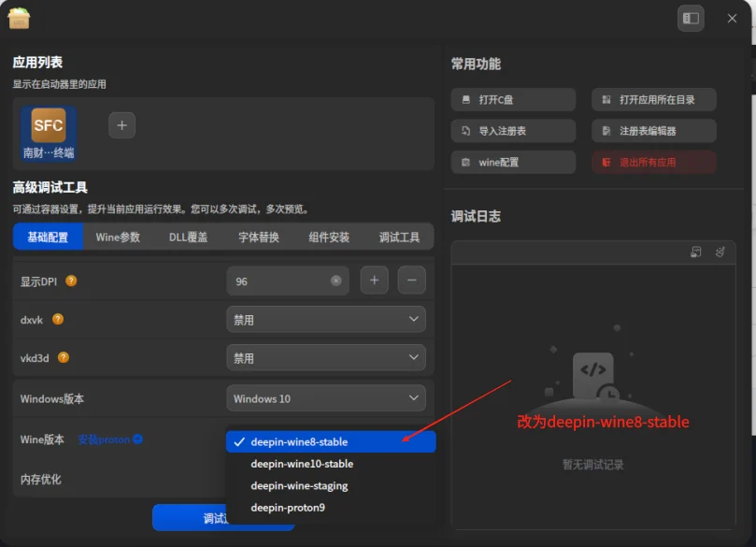Image resolution: width=756 pixels, height=547 pixels.
Task: Click the app logo in the title bar
Action: pyautogui.click(x=19, y=19)
